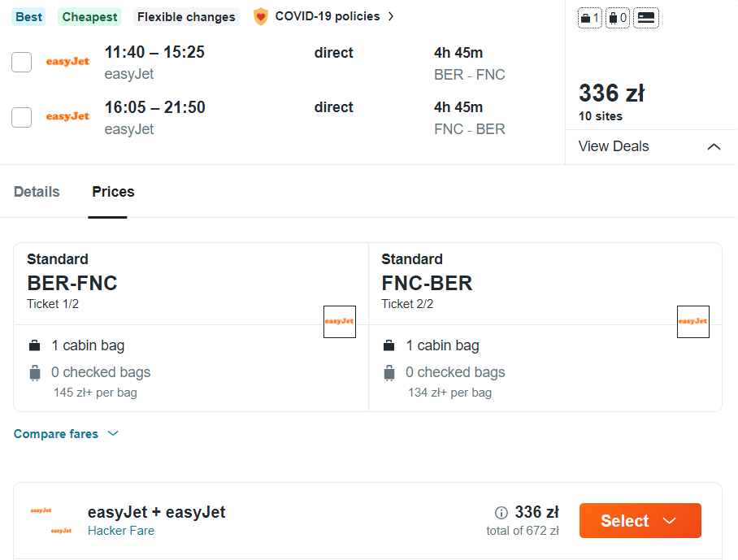The height and width of the screenshot is (560, 738).
Task: Click the easyJet logo in BER-FNC ticket card
Action: coord(340,322)
